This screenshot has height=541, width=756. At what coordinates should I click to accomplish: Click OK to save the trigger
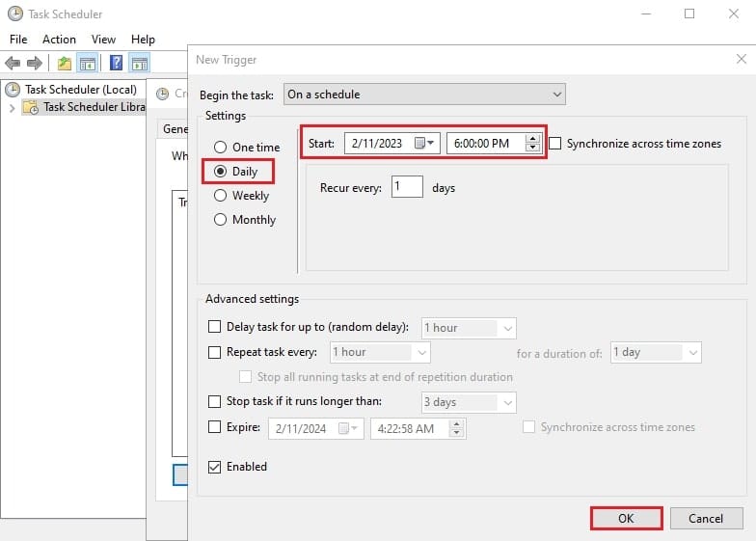pyautogui.click(x=626, y=518)
